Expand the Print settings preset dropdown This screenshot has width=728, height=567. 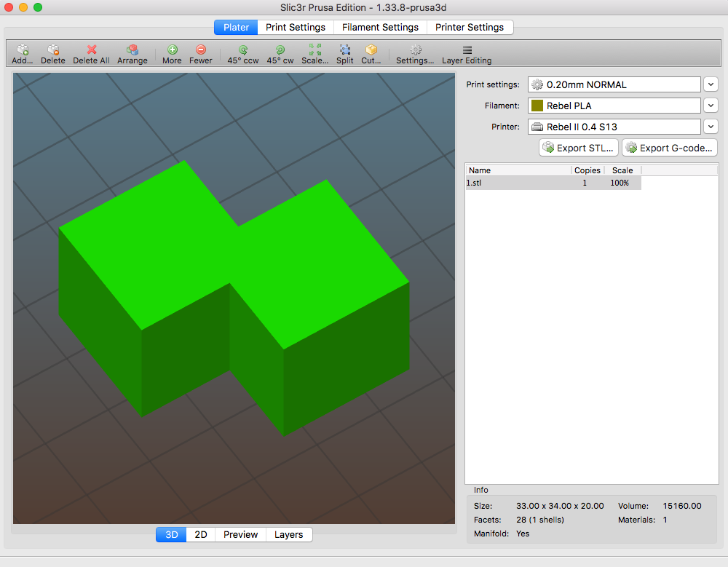711,84
